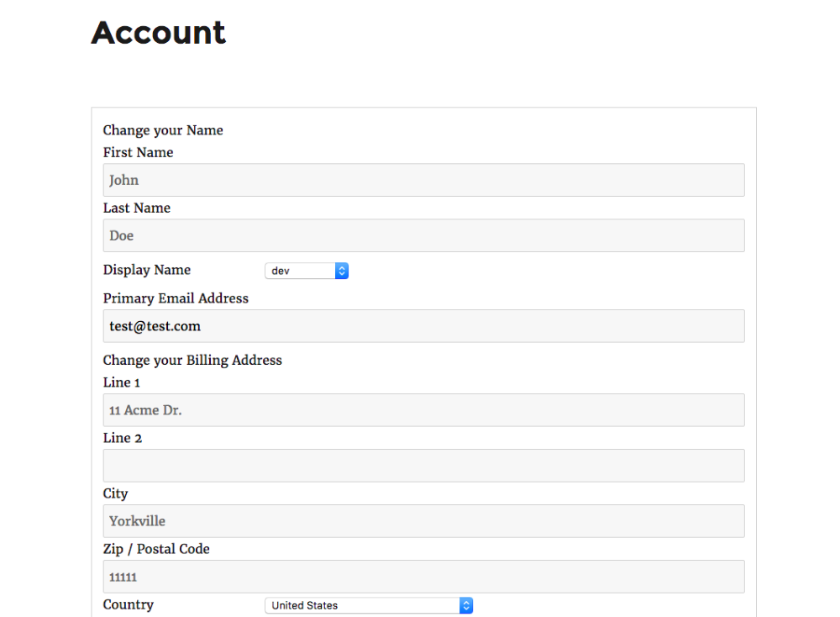Focus the Last Name text box containing Doe
840x617 pixels.
point(423,235)
